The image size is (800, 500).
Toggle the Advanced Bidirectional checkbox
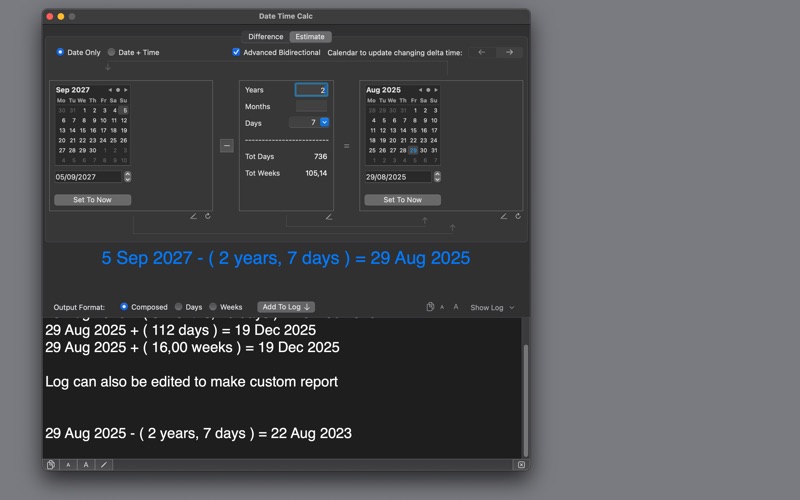point(236,52)
